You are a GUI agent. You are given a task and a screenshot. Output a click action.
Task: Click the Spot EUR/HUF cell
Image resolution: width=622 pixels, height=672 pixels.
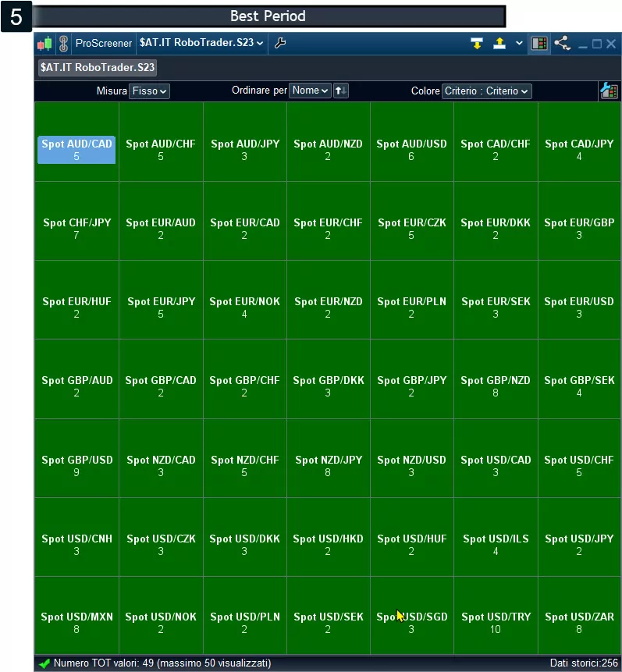(x=76, y=300)
